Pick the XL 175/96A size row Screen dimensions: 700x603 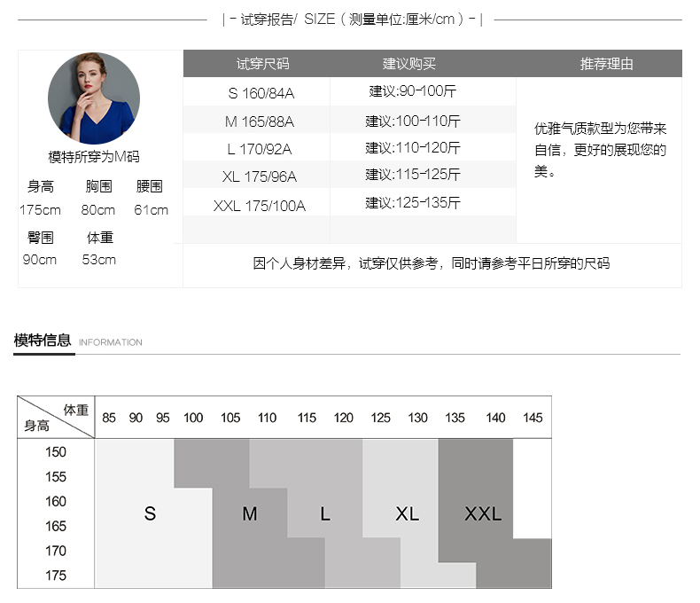[x=259, y=176]
